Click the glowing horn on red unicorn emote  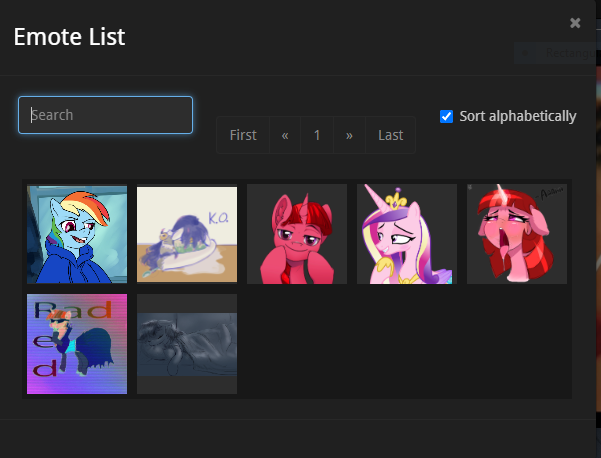[499, 190]
